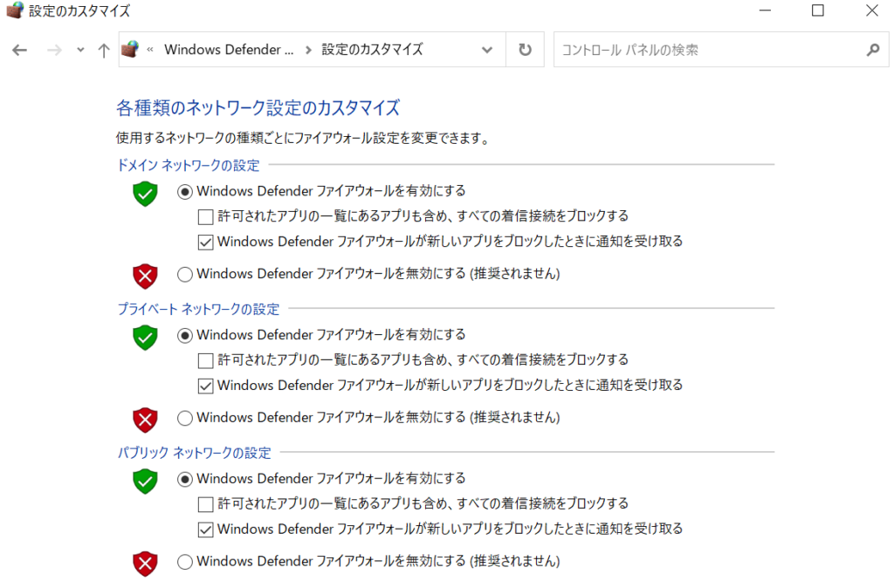Enable firewall for the domain network
Screen dimensions: 894x588
[x=184, y=191]
